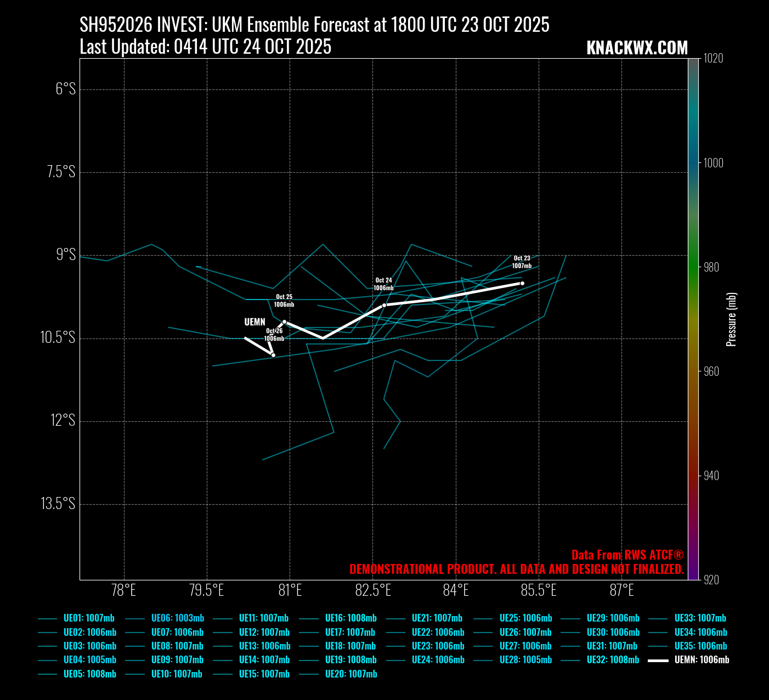The width and height of the screenshot is (769, 700).
Task: Click the white line sample beside UEMN legend
Action: point(658,661)
